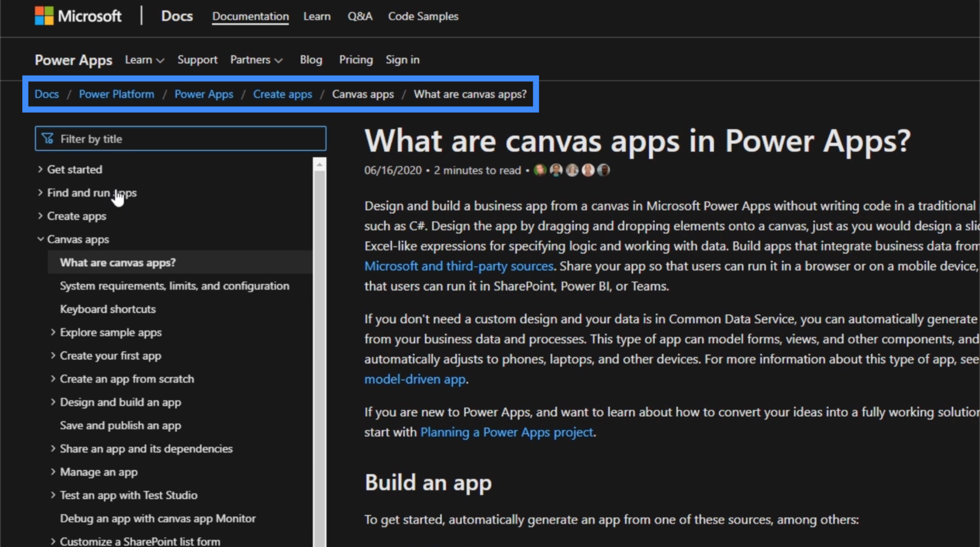Open Debug an app with canvas app Monitor

coord(157,518)
